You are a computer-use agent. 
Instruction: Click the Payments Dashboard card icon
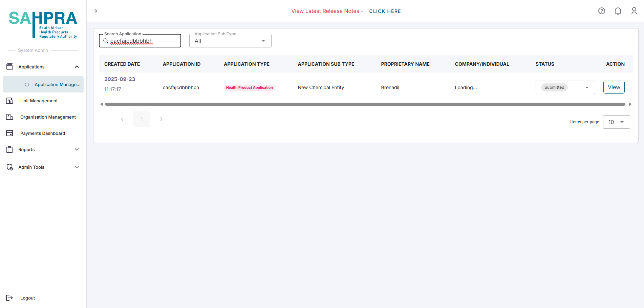9,133
